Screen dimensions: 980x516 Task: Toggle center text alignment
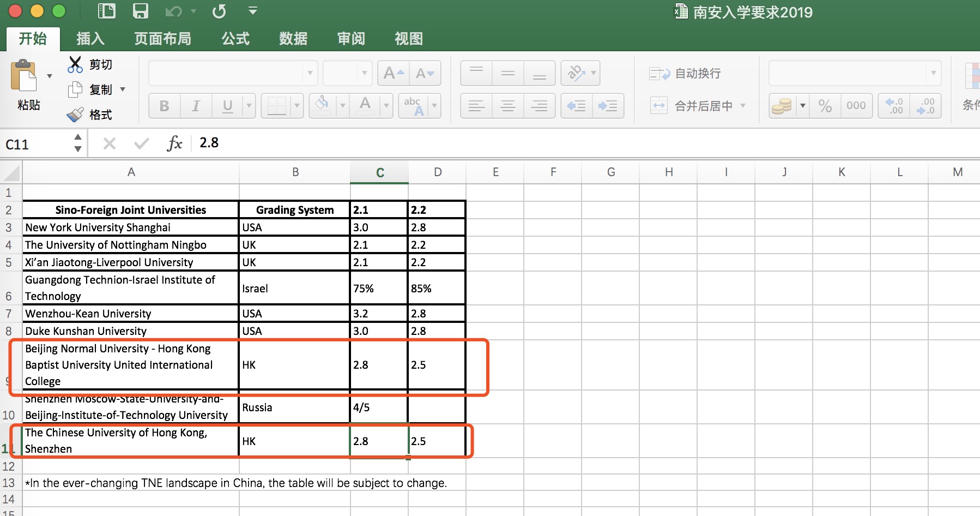(508, 106)
